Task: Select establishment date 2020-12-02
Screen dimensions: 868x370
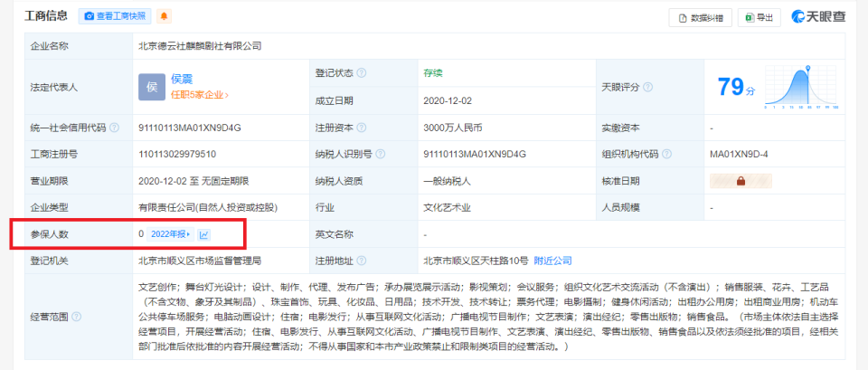Action: 448,100
